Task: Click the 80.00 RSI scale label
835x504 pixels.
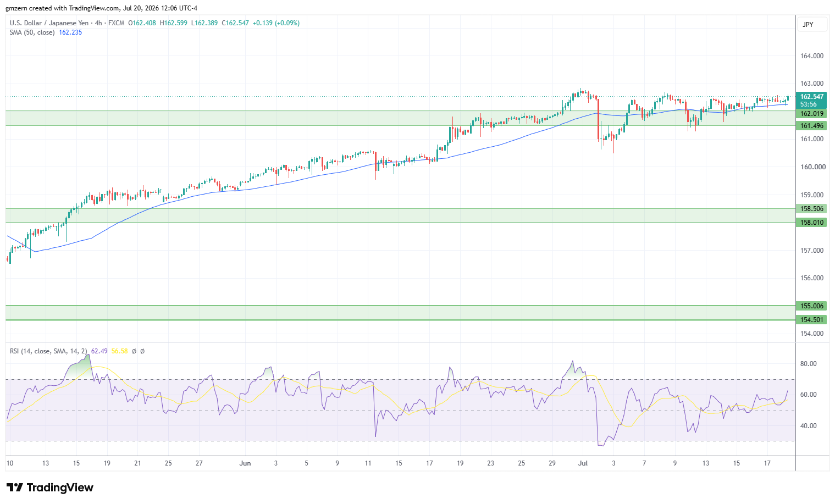Action: point(808,364)
